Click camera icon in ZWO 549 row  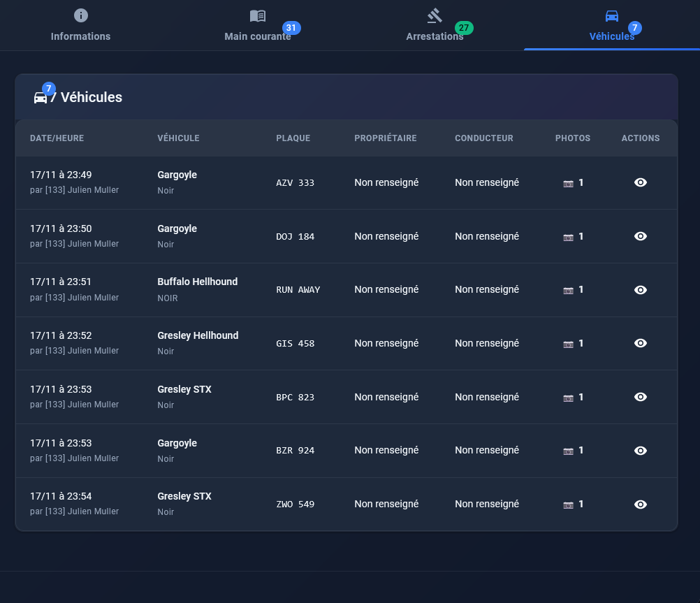[x=568, y=504]
